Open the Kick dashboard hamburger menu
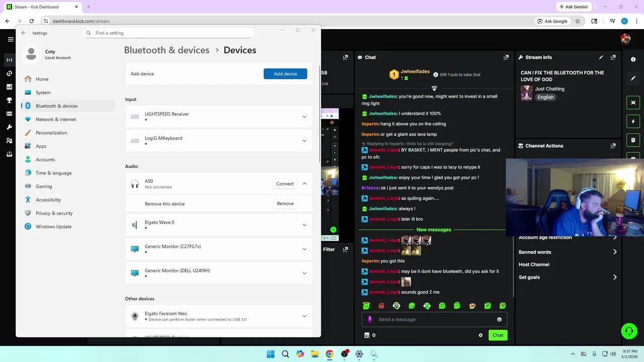The image size is (644, 362). 10,39
